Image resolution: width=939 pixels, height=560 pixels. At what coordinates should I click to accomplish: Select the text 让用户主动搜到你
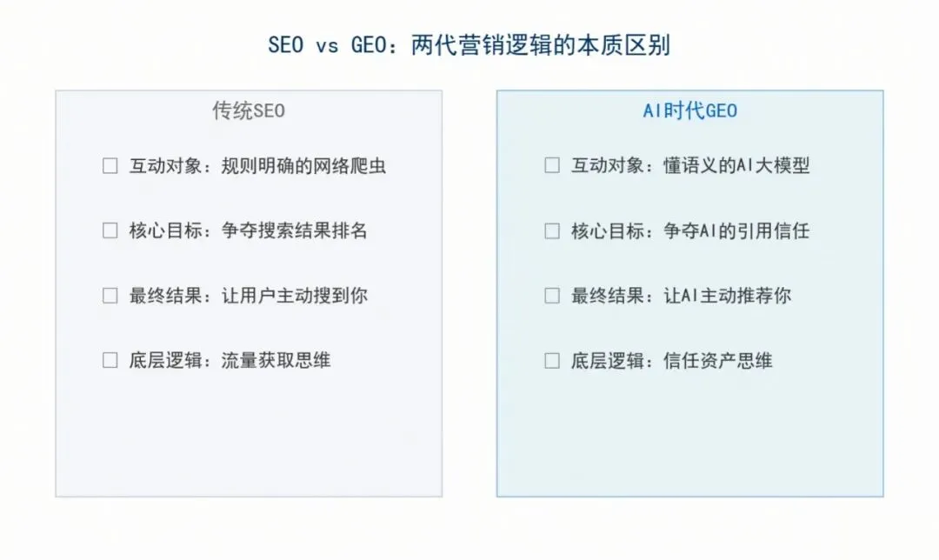click(x=295, y=296)
